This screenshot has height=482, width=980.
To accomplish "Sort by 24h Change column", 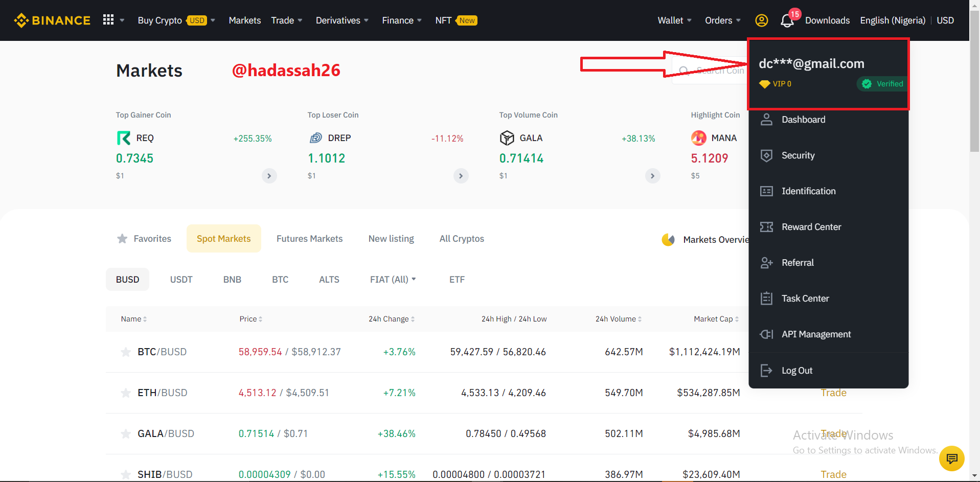I will [392, 319].
